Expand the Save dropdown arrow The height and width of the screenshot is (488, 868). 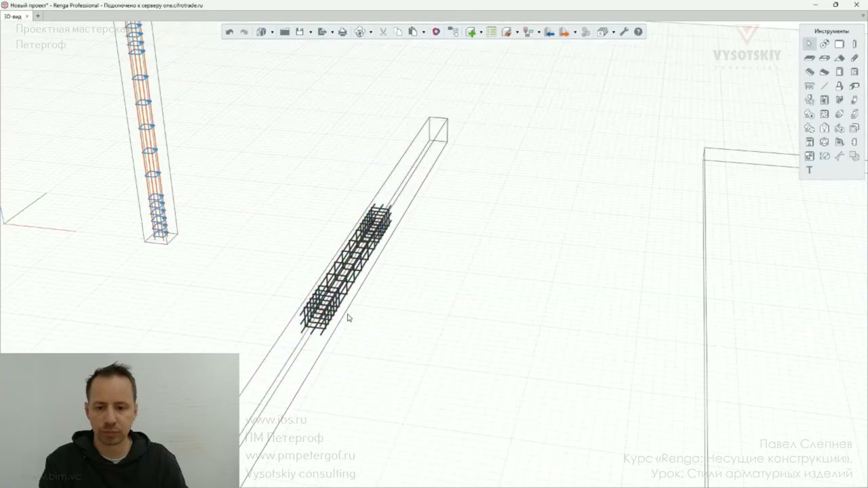(x=311, y=32)
